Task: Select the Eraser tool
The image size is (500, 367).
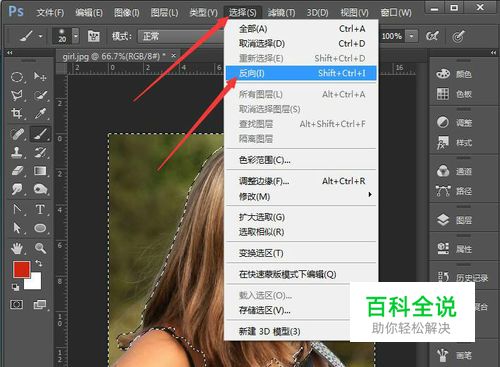Action: click(17, 171)
